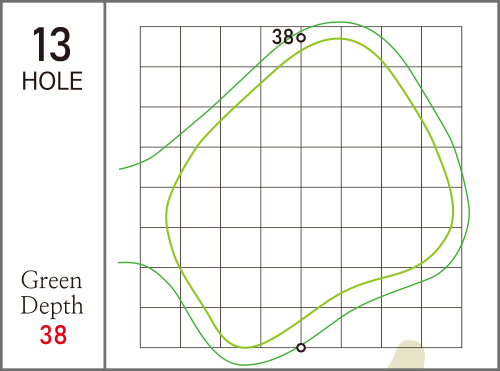Click the leftmost edge of the inner contour
The width and height of the screenshot is (500, 371).
[166, 213]
